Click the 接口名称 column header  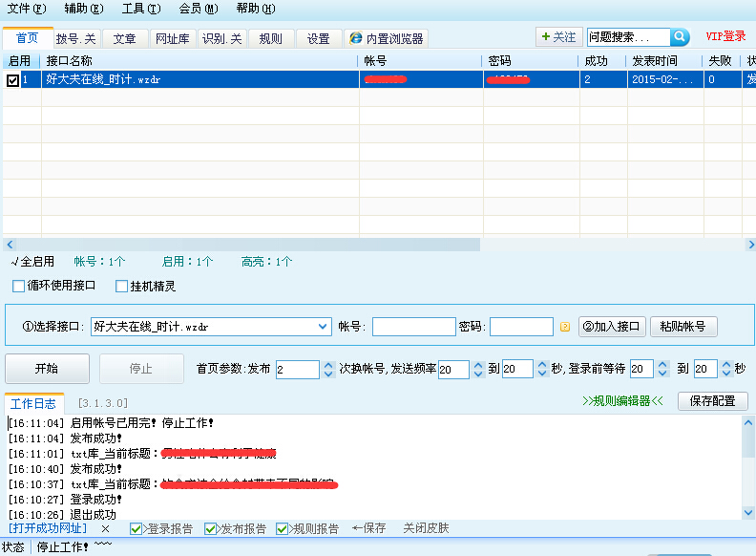tap(199, 61)
